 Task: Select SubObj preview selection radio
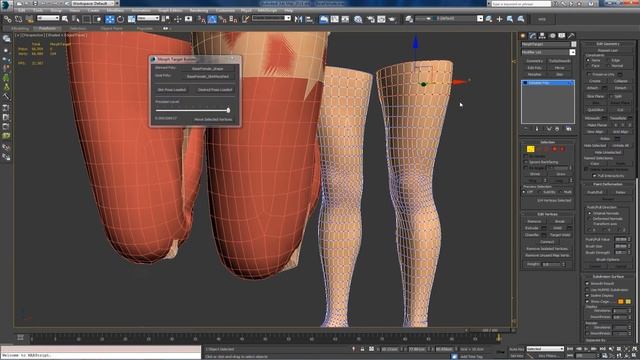click(x=540, y=192)
